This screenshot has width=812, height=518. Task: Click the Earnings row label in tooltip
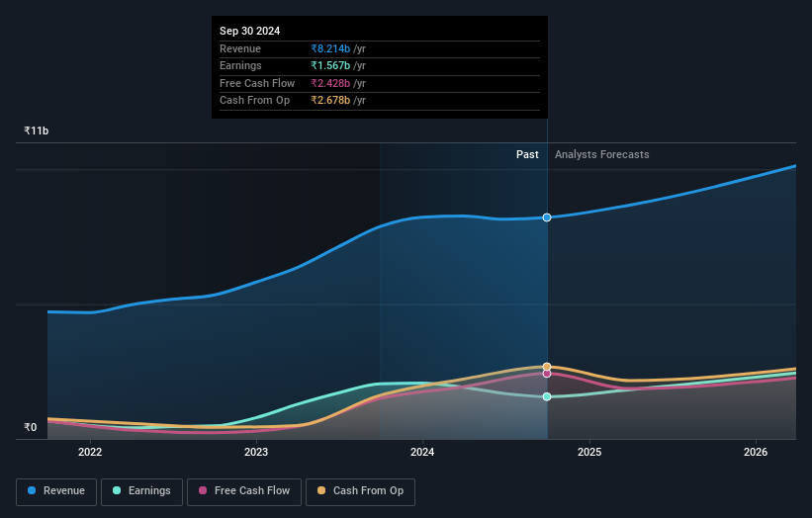click(240, 65)
